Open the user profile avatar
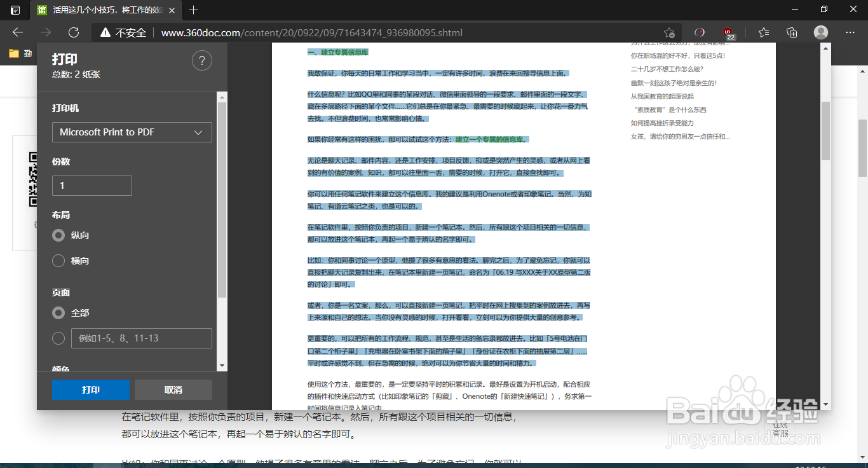The image size is (868, 468). [821, 32]
